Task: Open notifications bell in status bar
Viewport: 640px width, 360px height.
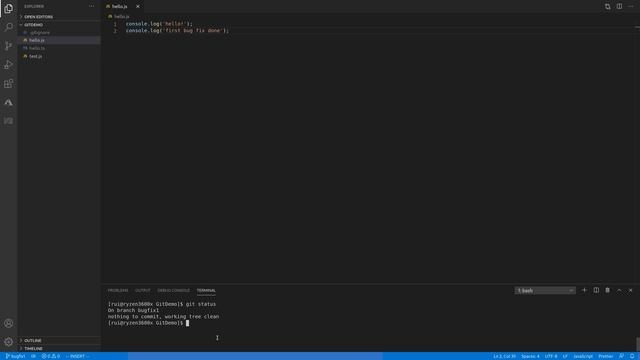Action: pyautogui.click(x=632, y=356)
